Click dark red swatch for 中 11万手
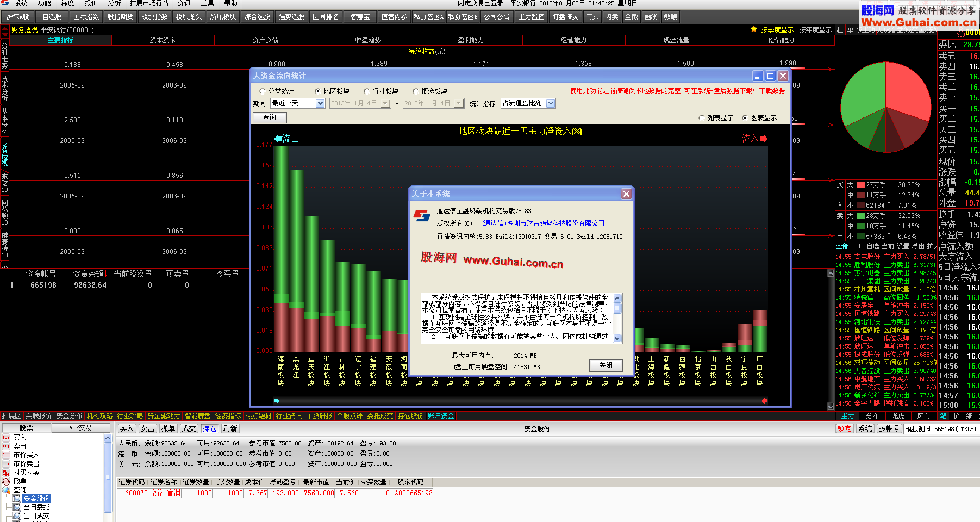The width and height of the screenshot is (980, 522). pyautogui.click(x=860, y=195)
